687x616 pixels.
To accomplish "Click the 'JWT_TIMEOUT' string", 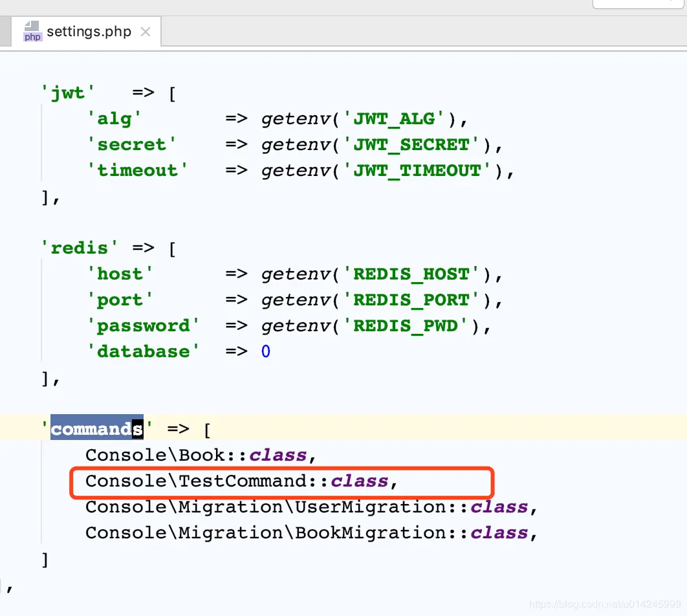I will click(417, 170).
